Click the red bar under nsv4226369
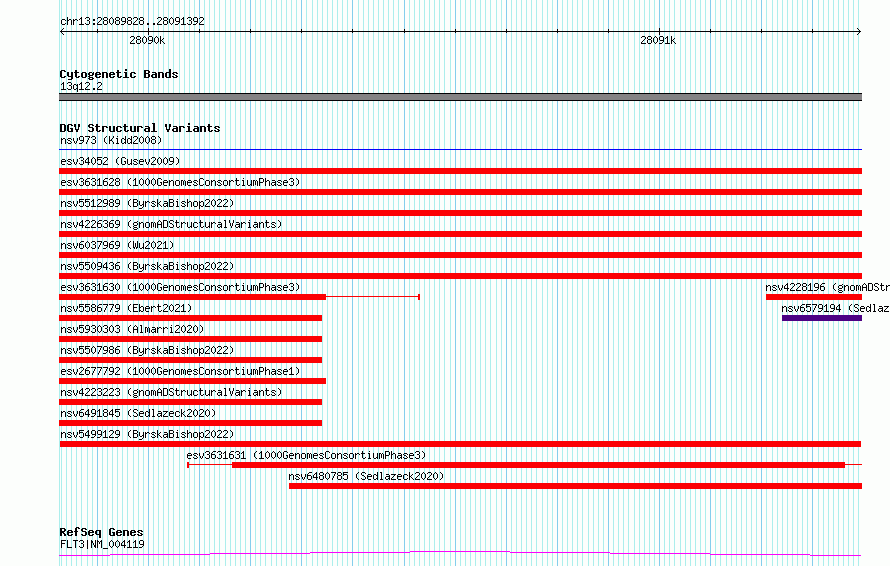Screen dimensions: 890x566 click(x=460, y=234)
